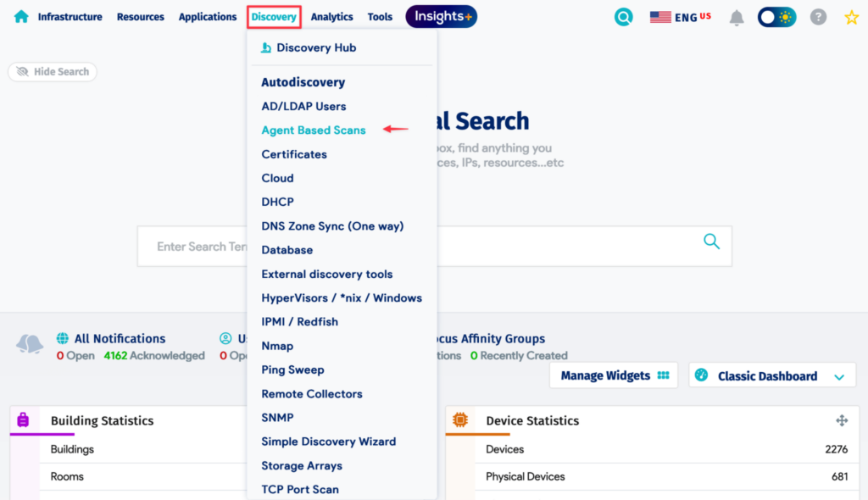Viewport: 868px width, 500px height.
Task: Click the Device Statistics widget title
Action: (532, 421)
